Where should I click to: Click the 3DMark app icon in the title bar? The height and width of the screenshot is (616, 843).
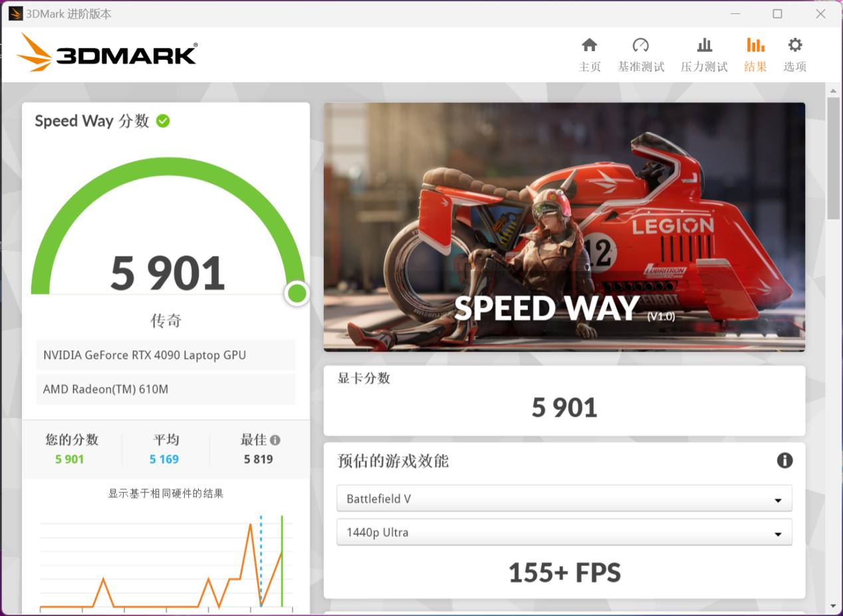point(15,13)
